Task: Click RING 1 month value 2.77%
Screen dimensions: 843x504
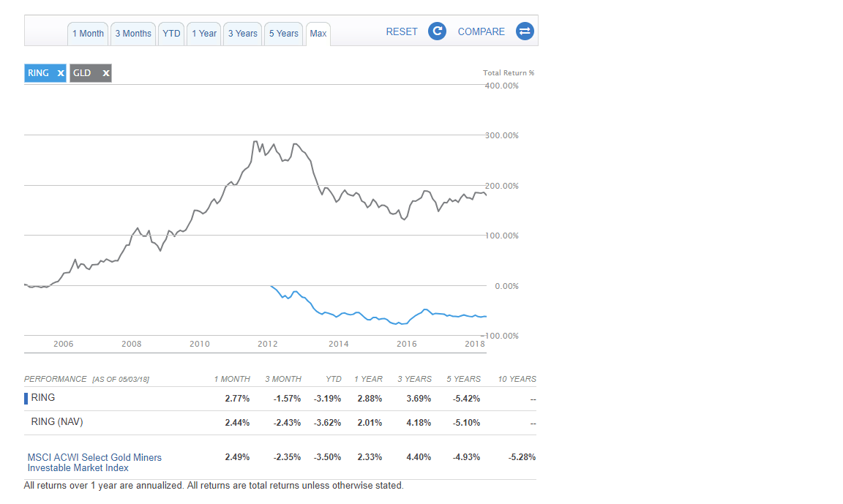Action: 237,399
